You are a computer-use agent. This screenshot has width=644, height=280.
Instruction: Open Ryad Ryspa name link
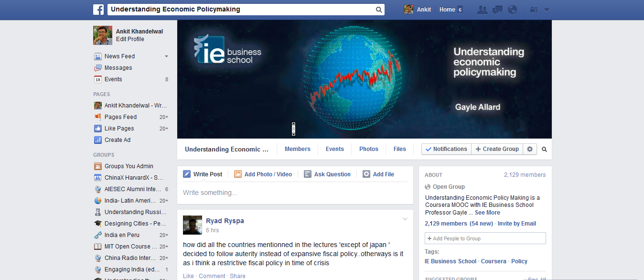(225, 221)
